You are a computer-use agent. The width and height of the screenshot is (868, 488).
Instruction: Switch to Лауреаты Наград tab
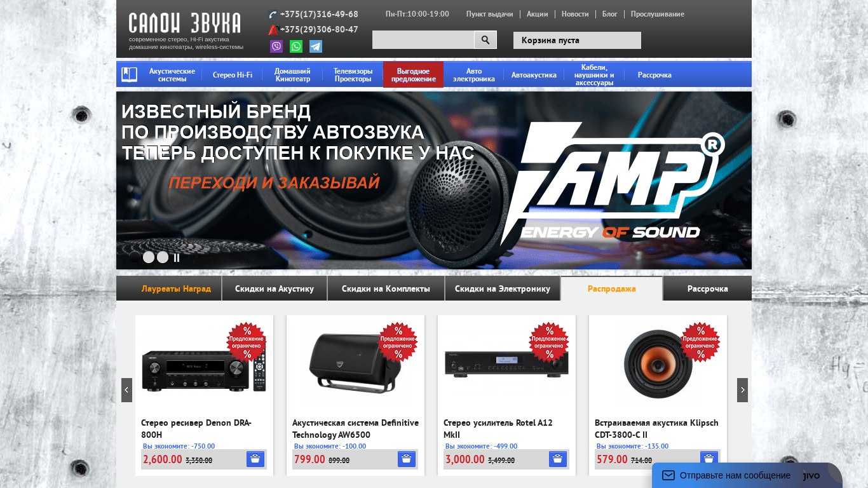(176, 288)
